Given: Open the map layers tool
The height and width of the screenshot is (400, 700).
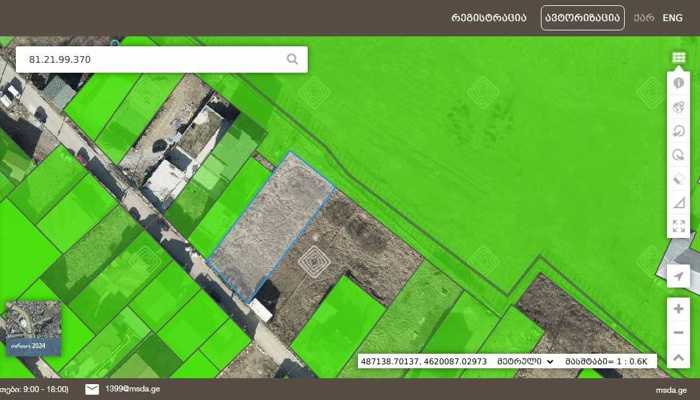Looking at the screenshot, I should point(679,107).
